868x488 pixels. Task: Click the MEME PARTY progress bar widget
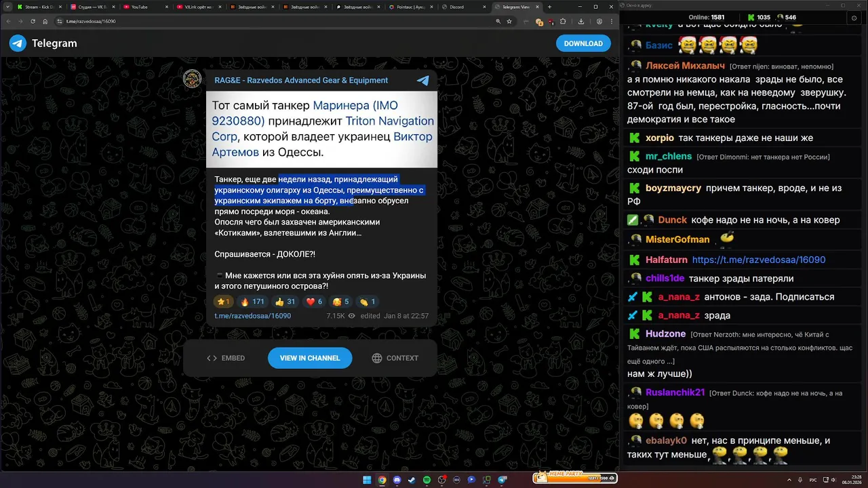click(x=576, y=478)
